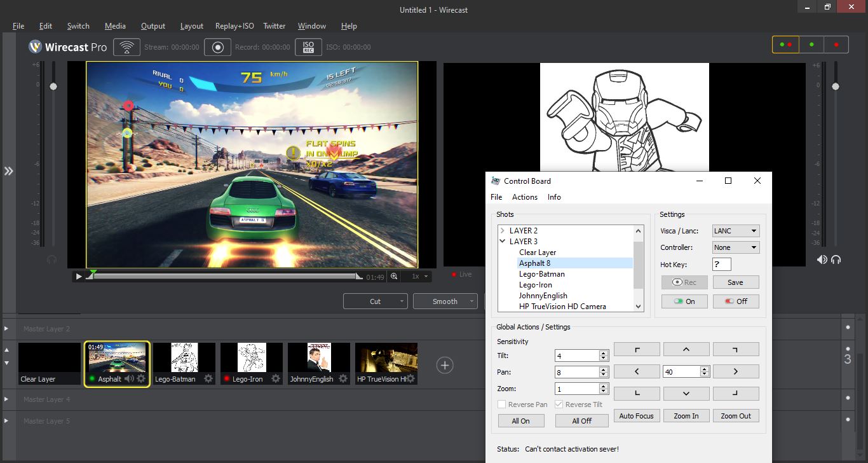Play the preview media

79,276
